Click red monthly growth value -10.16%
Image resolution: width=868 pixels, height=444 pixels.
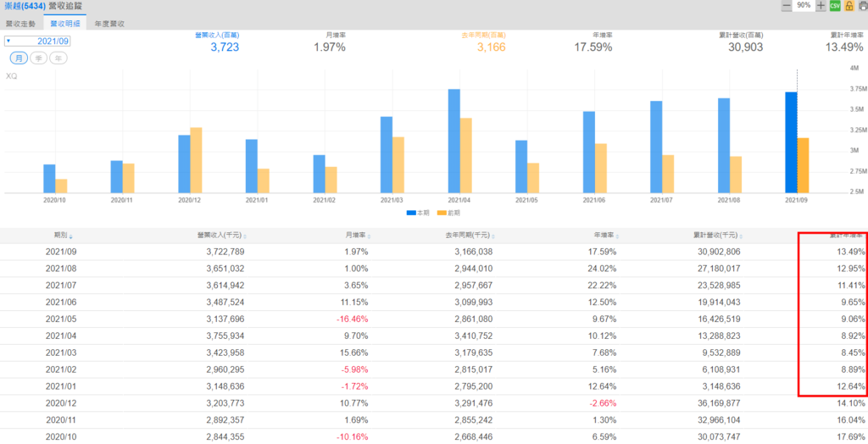point(353,437)
